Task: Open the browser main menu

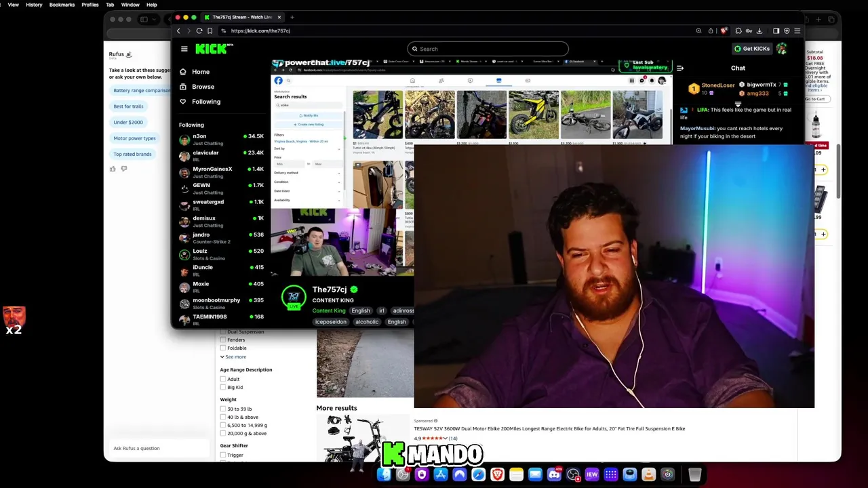Action: coord(797,30)
